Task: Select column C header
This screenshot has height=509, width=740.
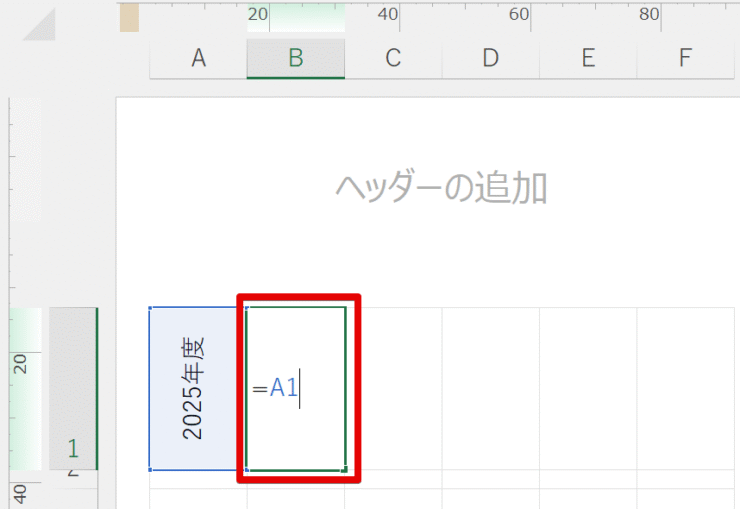Action: pyautogui.click(x=393, y=58)
